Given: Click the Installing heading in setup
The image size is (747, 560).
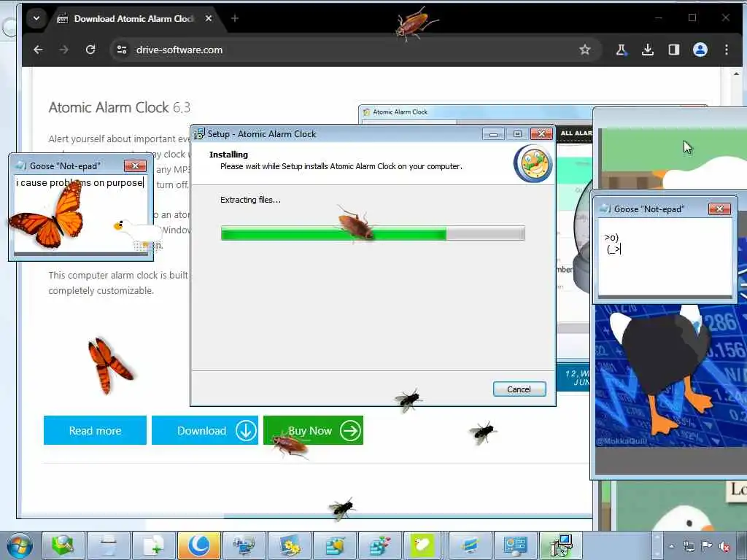Looking at the screenshot, I should tap(228, 155).
